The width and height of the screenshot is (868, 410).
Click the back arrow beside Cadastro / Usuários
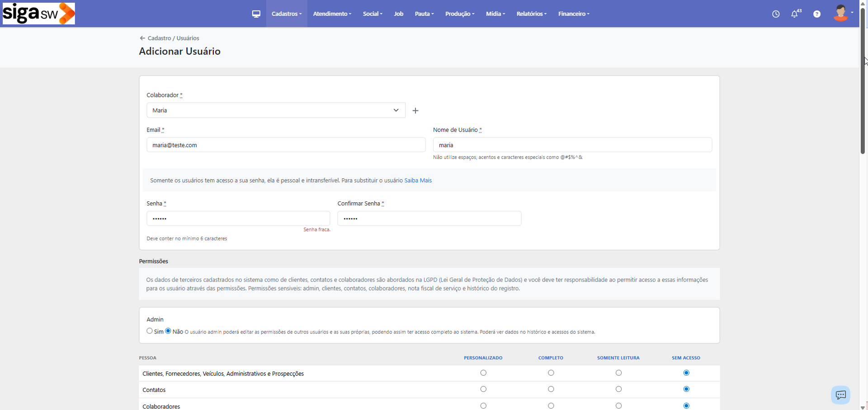click(x=142, y=38)
